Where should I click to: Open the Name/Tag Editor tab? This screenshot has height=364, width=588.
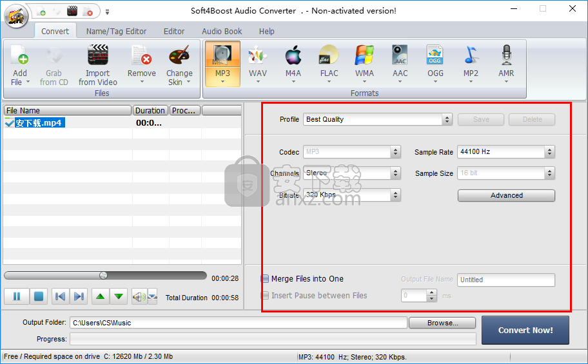point(116,31)
